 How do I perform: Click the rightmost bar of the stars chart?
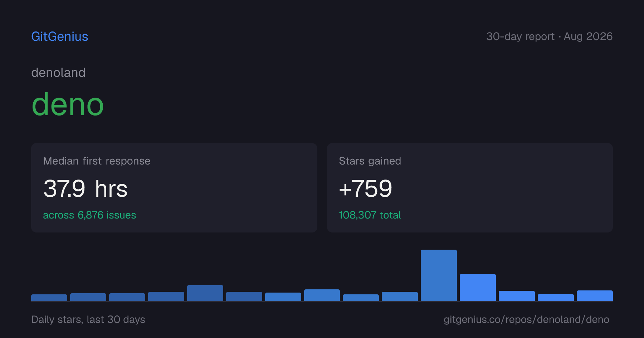click(x=595, y=296)
